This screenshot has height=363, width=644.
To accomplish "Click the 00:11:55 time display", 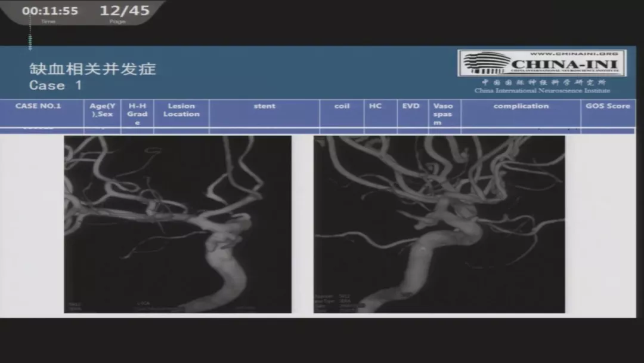I will [50, 11].
